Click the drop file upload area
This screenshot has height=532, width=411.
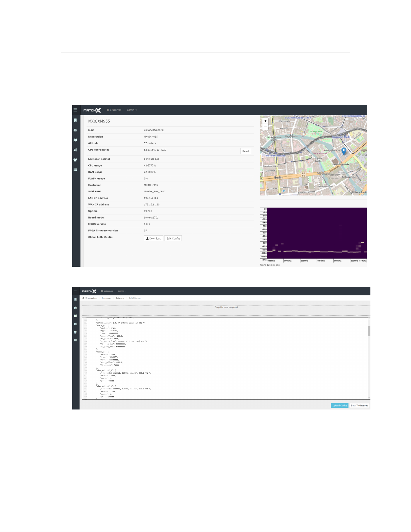(226, 310)
